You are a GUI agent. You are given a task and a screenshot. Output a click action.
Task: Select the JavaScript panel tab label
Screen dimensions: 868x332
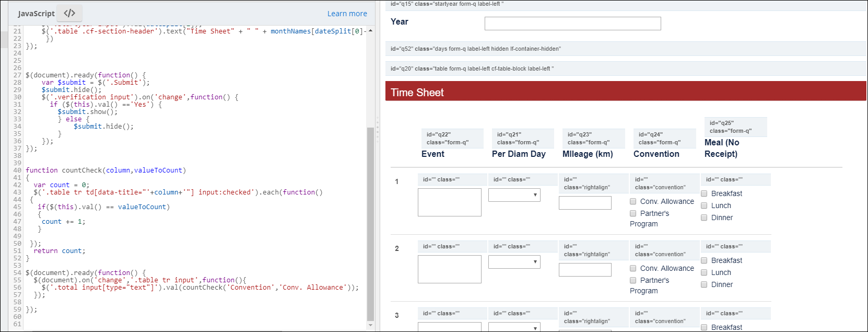pos(36,14)
